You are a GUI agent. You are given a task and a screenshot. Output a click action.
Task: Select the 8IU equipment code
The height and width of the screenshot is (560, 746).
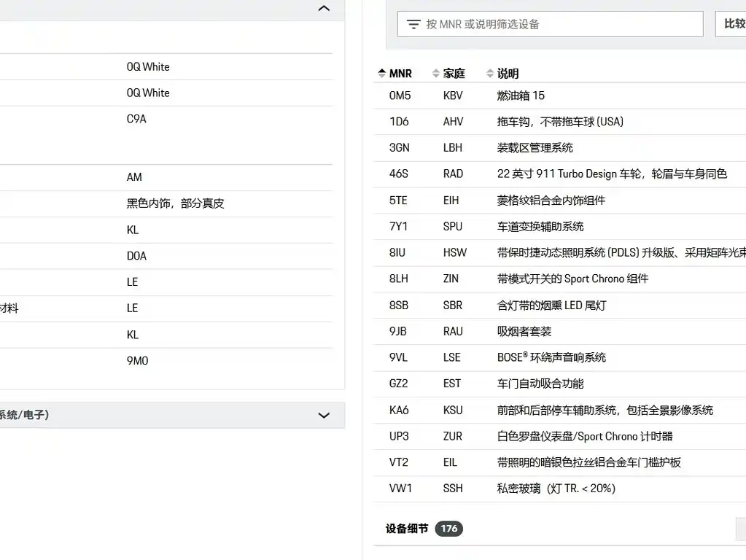397,252
